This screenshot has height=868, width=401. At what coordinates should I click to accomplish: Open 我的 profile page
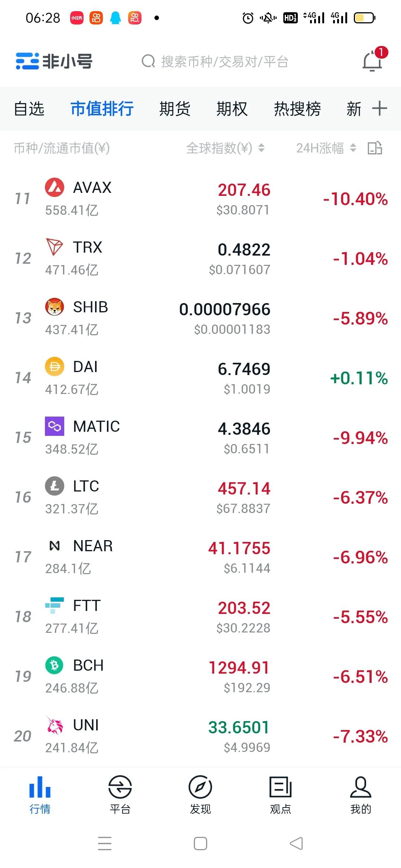[361, 794]
